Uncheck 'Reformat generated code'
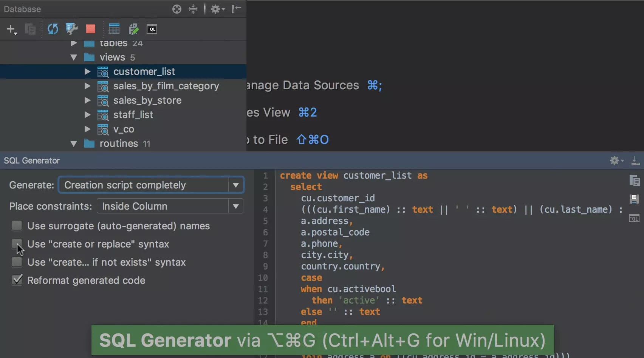Screen dimensions: 644x358 [x=17, y=280]
